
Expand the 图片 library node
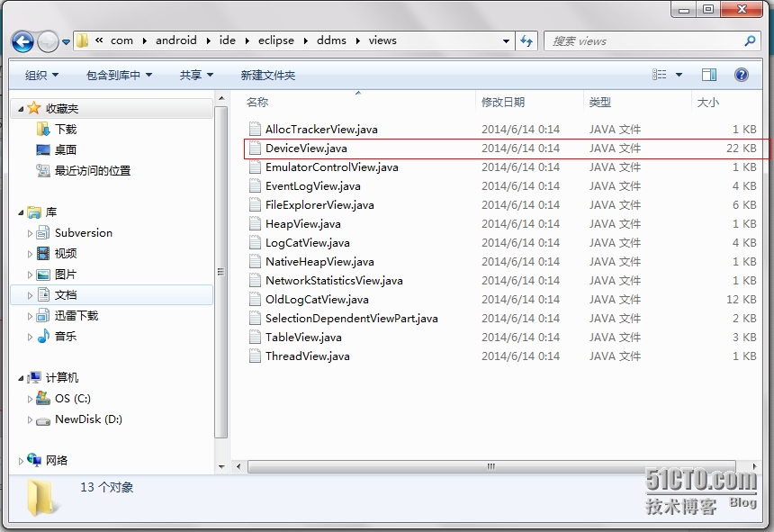[x=30, y=275]
